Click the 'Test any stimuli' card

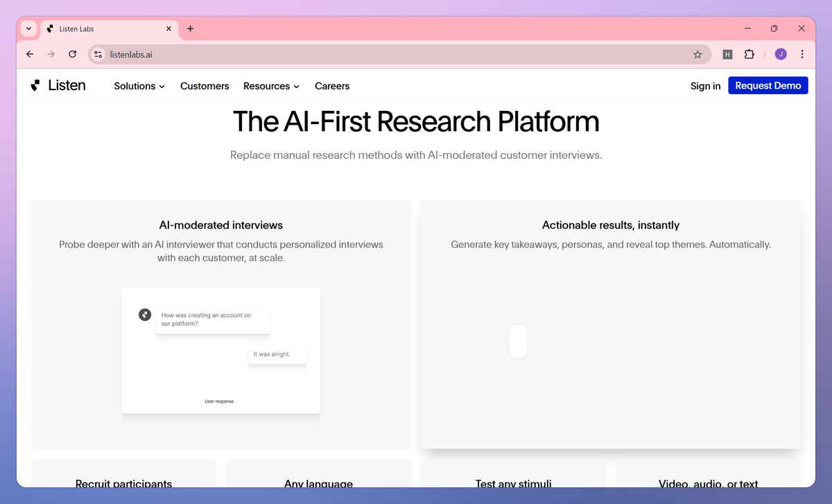click(x=513, y=474)
